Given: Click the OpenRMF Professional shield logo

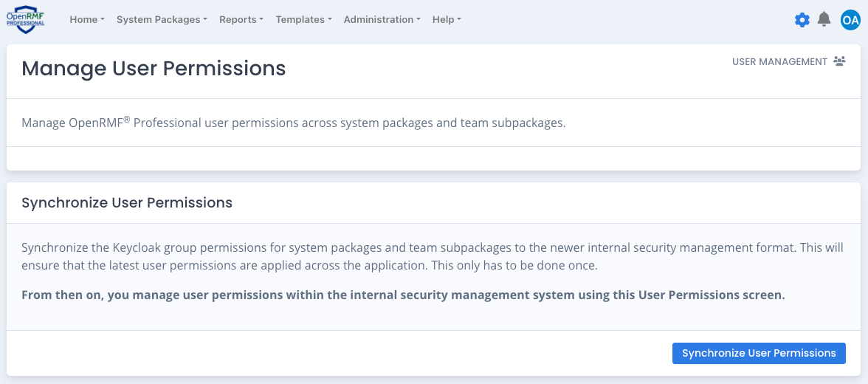Looking at the screenshot, I should pyautogui.click(x=25, y=19).
